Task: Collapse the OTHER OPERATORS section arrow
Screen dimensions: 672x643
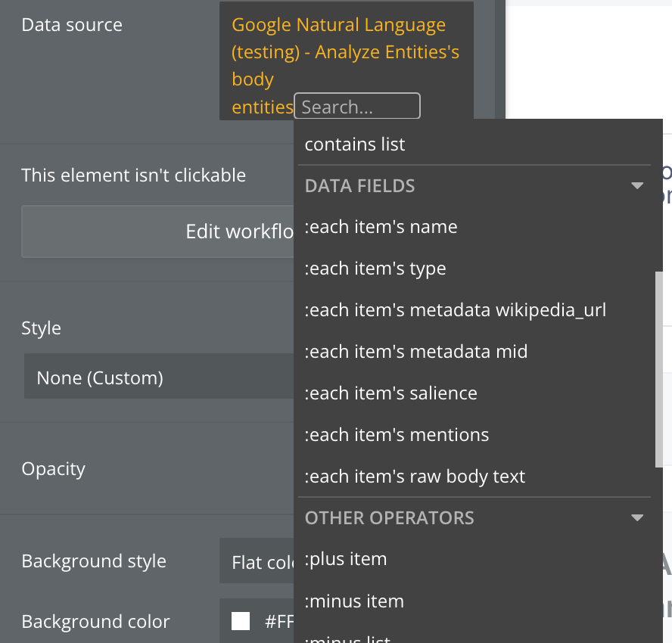Action: (x=636, y=518)
